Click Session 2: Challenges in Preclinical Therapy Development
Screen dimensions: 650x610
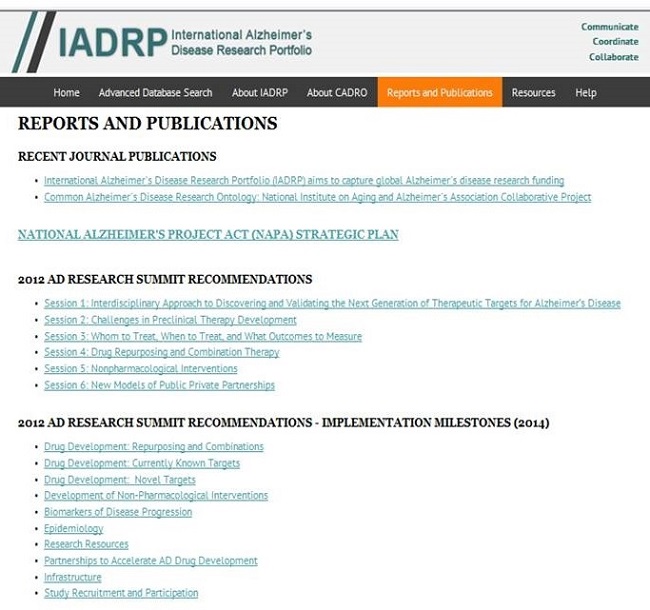[x=170, y=320]
